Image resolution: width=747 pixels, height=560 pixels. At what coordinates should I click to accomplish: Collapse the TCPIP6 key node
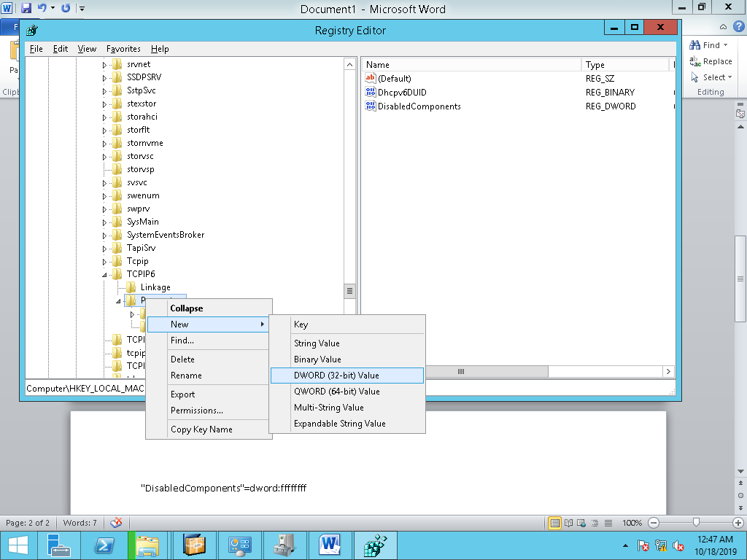tap(104, 275)
